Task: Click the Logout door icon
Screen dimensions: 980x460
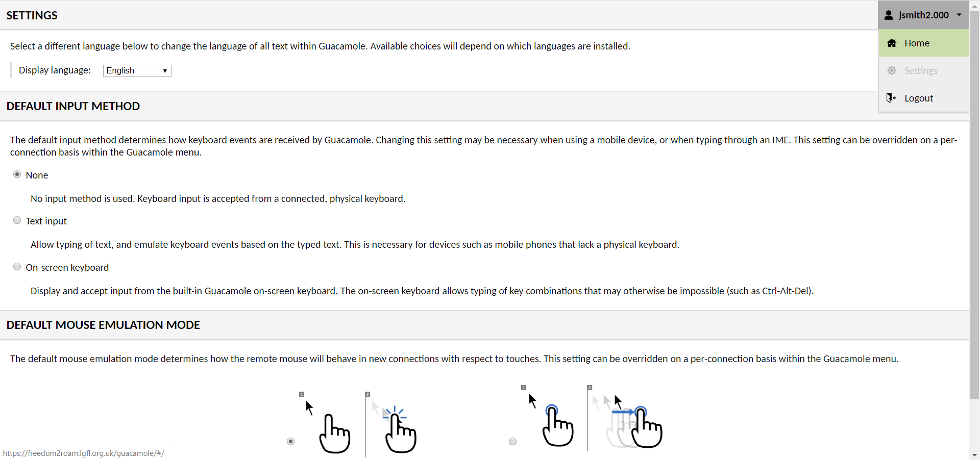Action: coord(891,98)
